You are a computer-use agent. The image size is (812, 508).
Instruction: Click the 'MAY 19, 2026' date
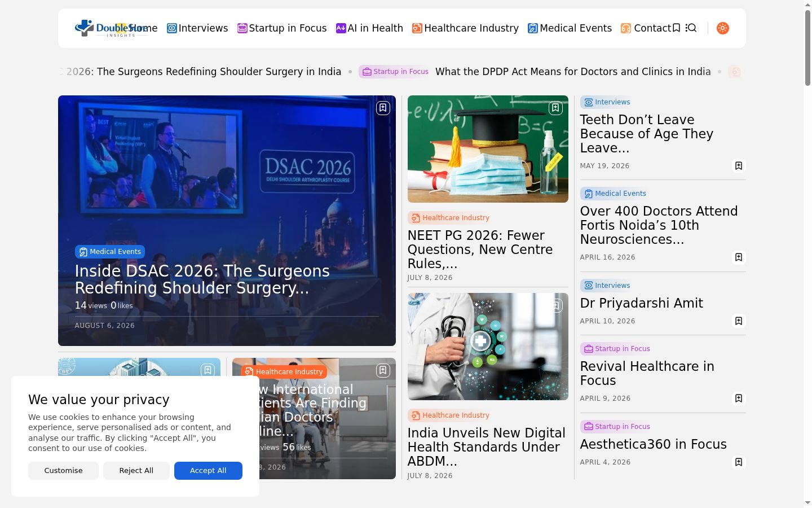[x=604, y=166]
